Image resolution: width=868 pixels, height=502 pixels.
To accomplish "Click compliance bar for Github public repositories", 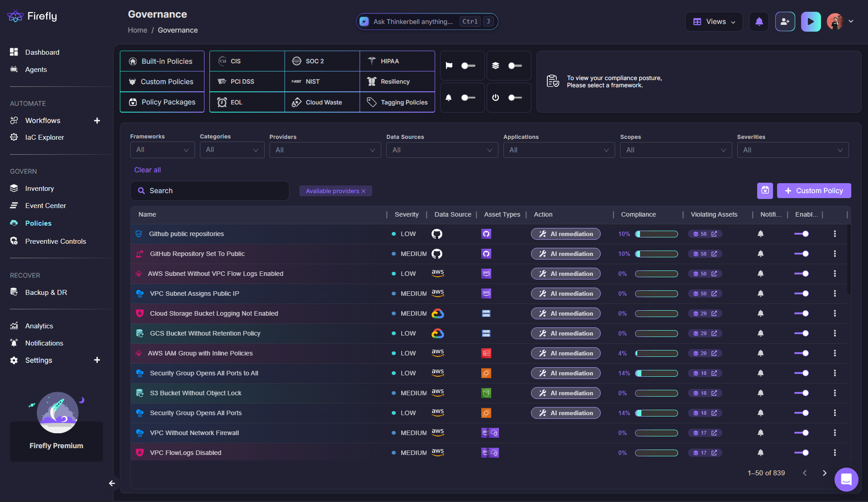I will coord(656,234).
